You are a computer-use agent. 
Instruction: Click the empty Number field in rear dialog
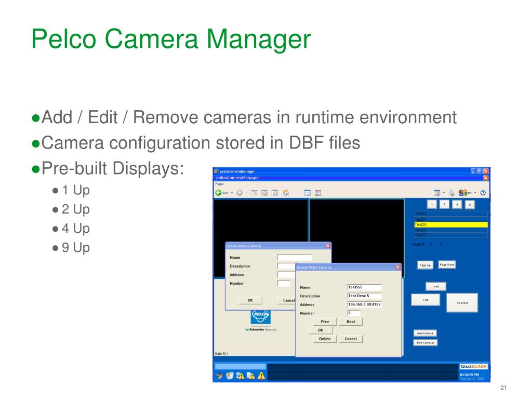(x=284, y=283)
